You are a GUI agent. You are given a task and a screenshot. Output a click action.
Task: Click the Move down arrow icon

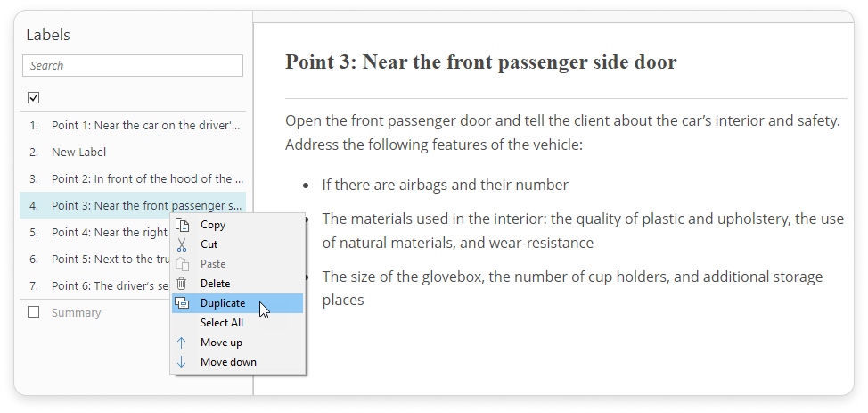point(183,362)
